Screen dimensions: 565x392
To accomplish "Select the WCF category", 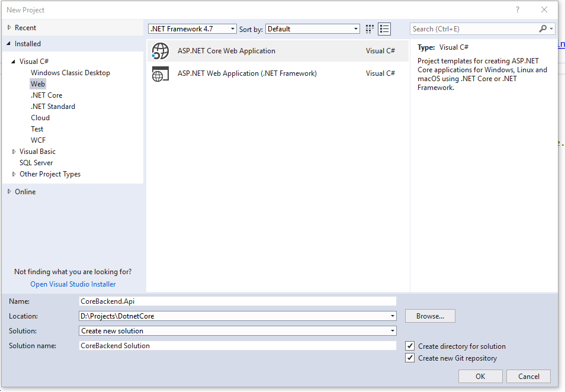I will 38,140.
